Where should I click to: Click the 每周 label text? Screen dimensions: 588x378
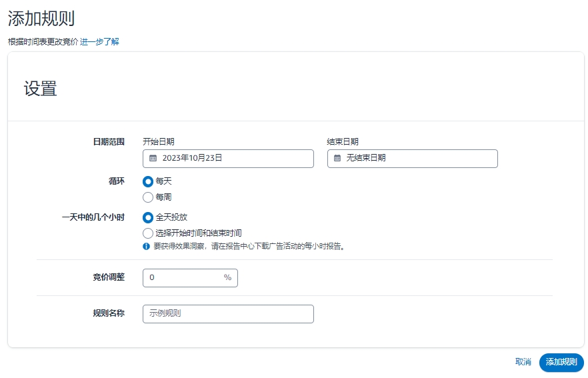point(163,197)
